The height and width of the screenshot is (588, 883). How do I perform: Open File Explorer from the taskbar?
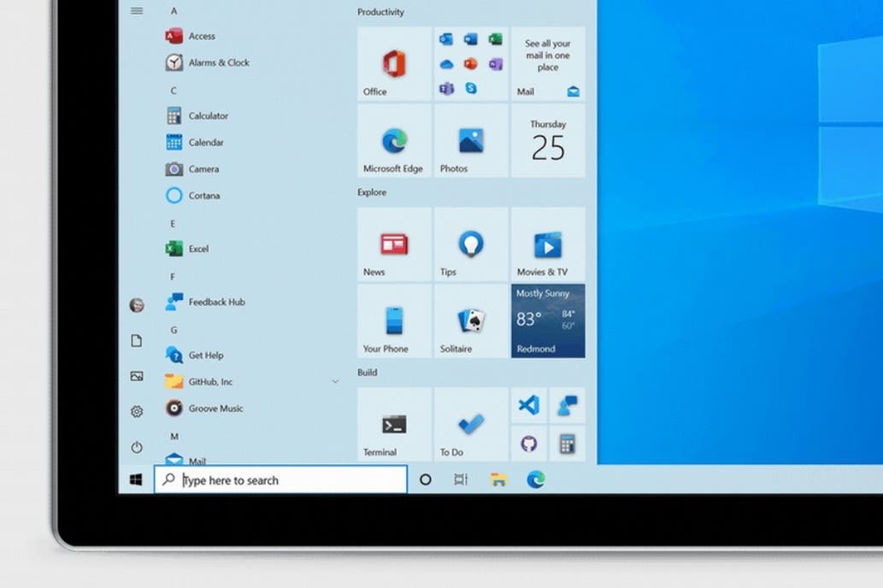click(498, 480)
